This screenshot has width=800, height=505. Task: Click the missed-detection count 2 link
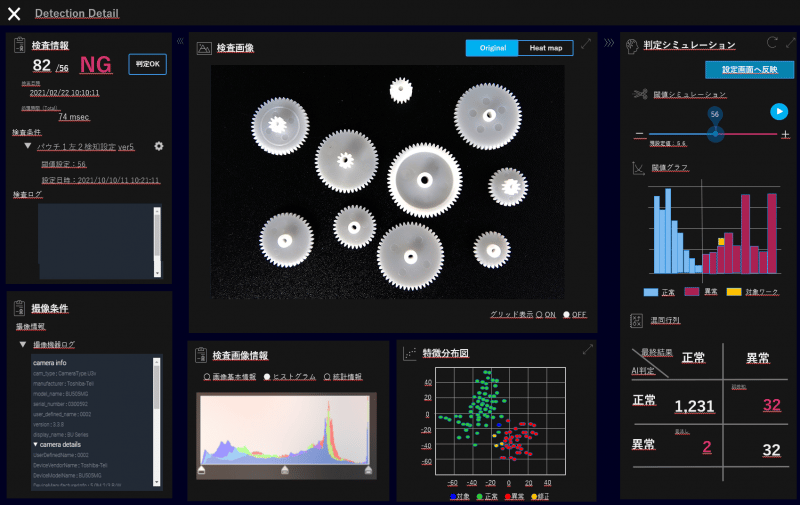coord(707,447)
